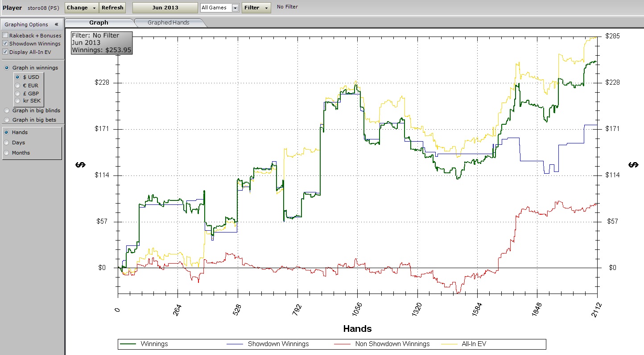
Task: Switch x-axis to Months
Action: (7, 153)
